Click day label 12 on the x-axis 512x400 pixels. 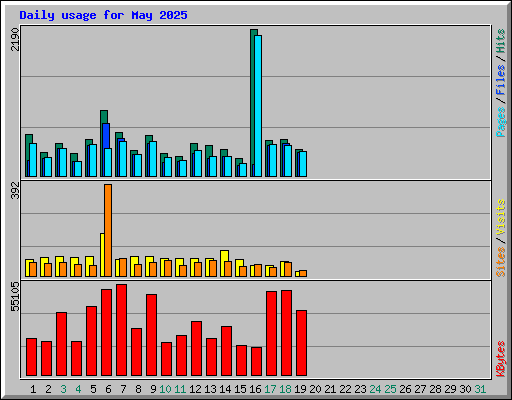[x=195, y=389]
